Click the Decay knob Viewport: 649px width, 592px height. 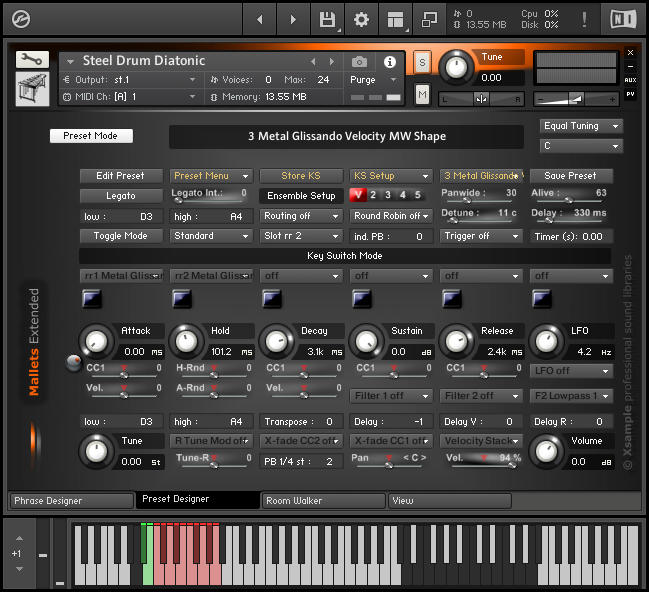point(276,342)
